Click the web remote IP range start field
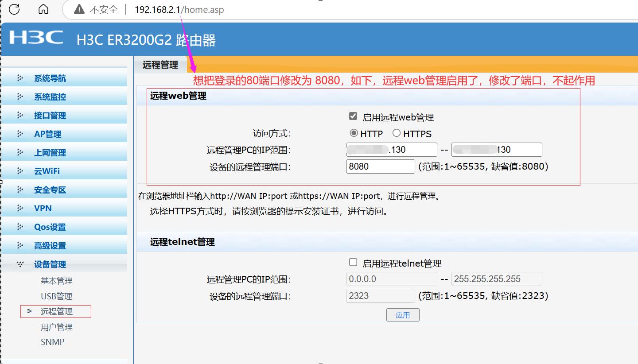Screen dimensions: 638x364 pos(392,150)
